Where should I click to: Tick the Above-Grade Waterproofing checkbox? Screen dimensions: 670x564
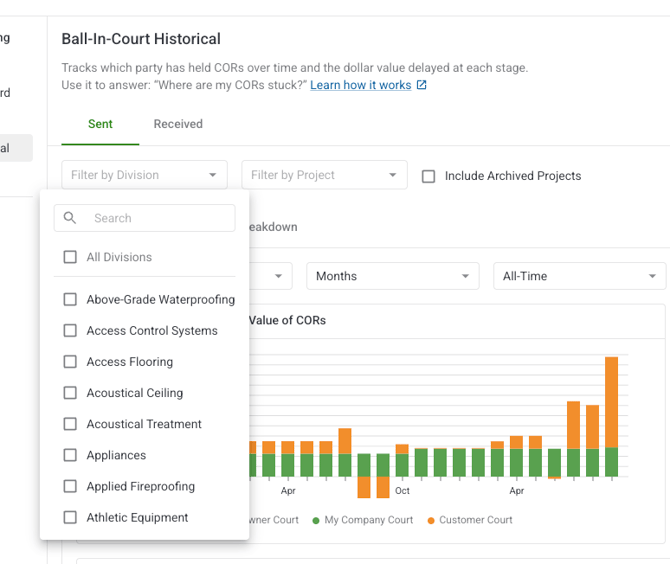coord(70,299)
